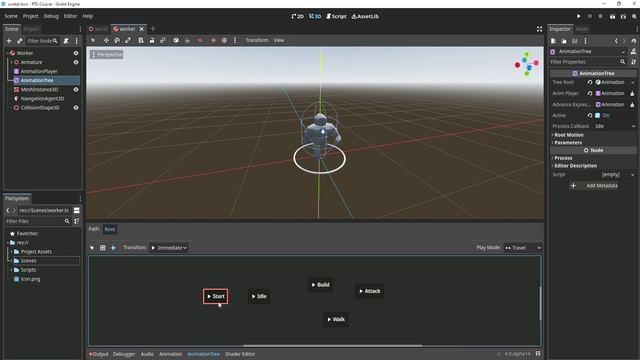Viewport: 640px width, 360px height.
Task: Toggle preview environment icon
Action: 224,40
